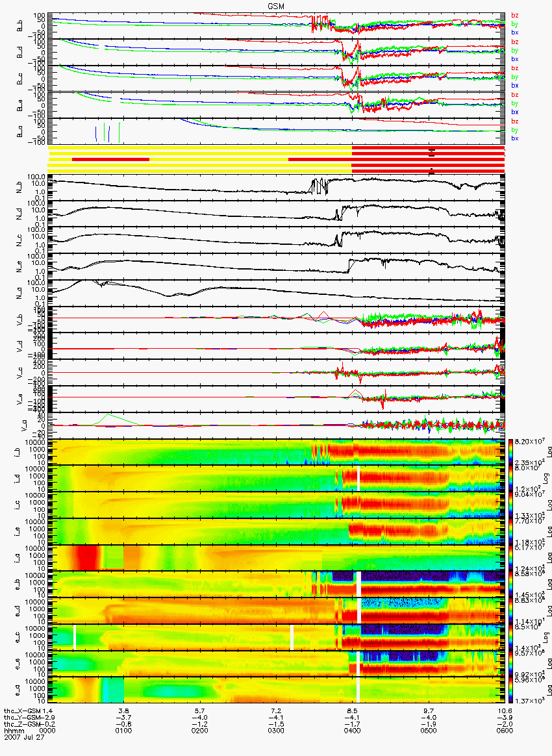Click the 0200 time tick label
This screenshot has width=552, height=756.
[x=199, y=731]
